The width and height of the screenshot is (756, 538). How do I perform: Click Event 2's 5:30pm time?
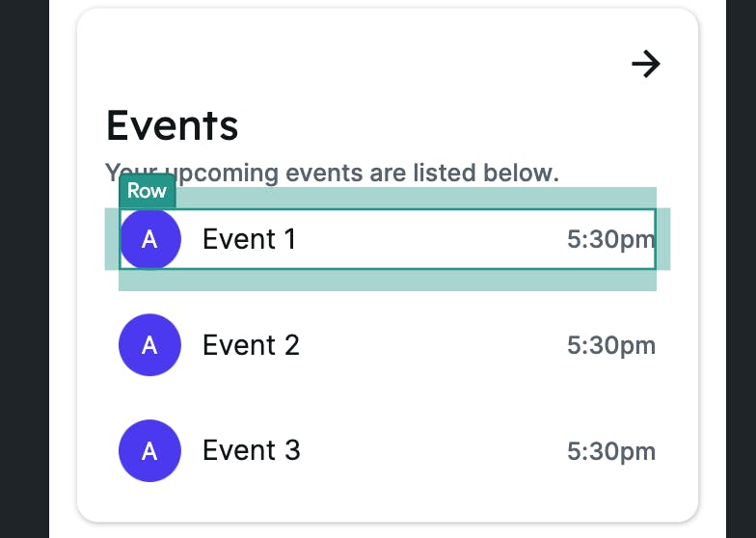610,345
